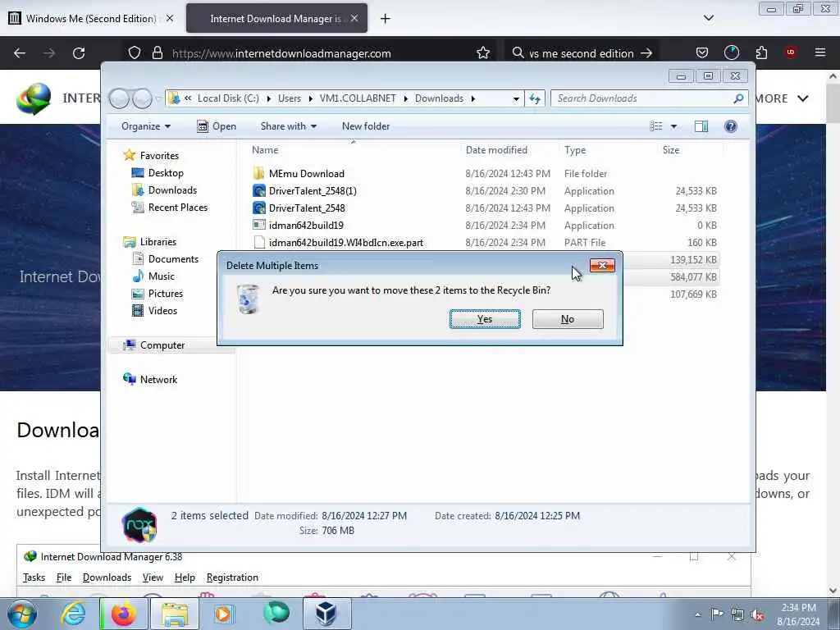Open the Firefox extensions puzzle icon

pyautogui.click(x=761, y=52)
